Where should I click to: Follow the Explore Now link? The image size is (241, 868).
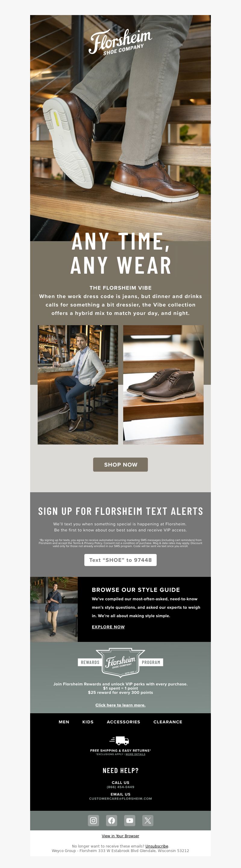pyautogui.click(x=108, y=627)
